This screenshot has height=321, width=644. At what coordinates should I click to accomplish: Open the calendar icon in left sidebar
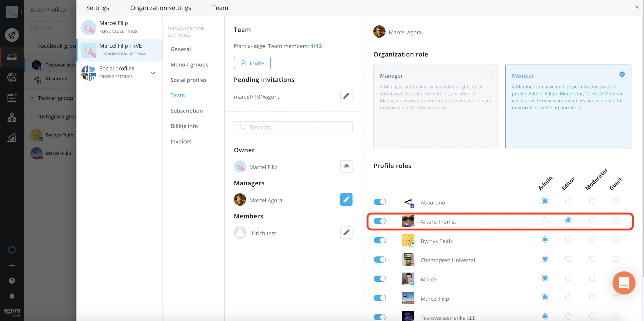tap(12, 97)
